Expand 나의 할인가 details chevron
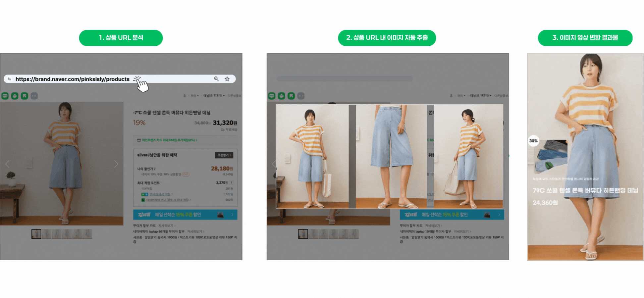644x298 pixels. click(146, 169)
